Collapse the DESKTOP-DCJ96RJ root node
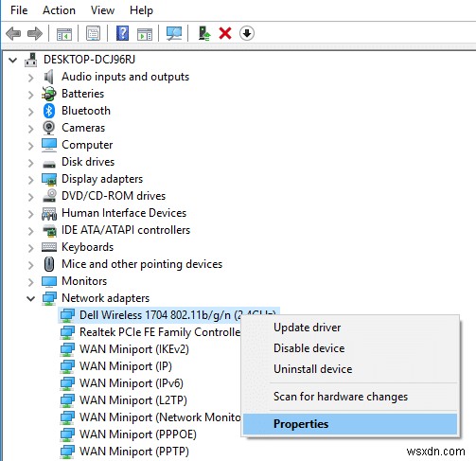Image resolution: width=476 pixels, height=461 pixels. click(13, 60)
